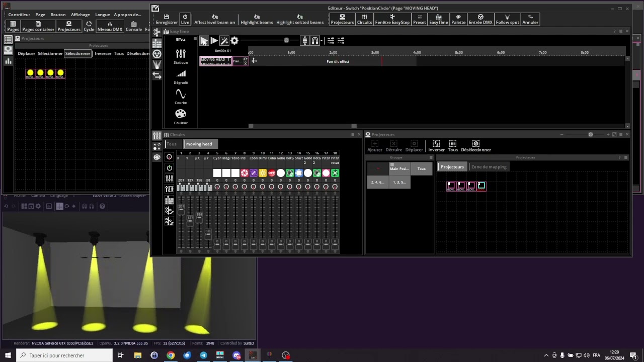
Task: Click the green power icon in the Circuits sidebar
Action: 169,167
